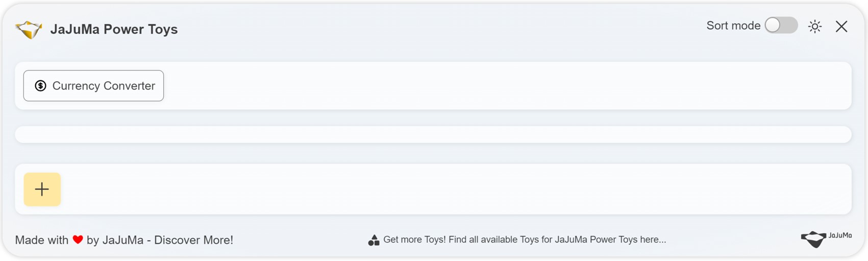Click the shapes icon beside Get more Toys

pos(374,240)
